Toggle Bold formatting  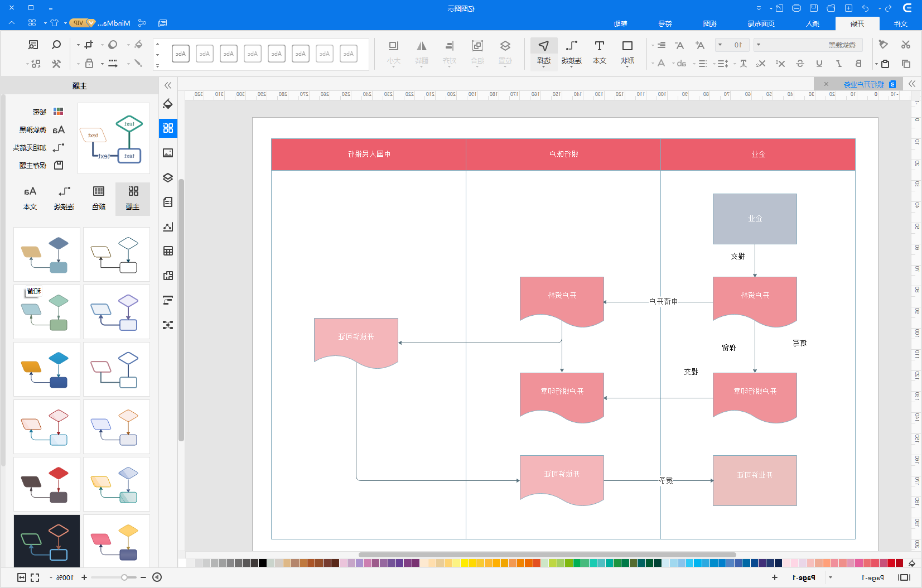tap(858, 64)
